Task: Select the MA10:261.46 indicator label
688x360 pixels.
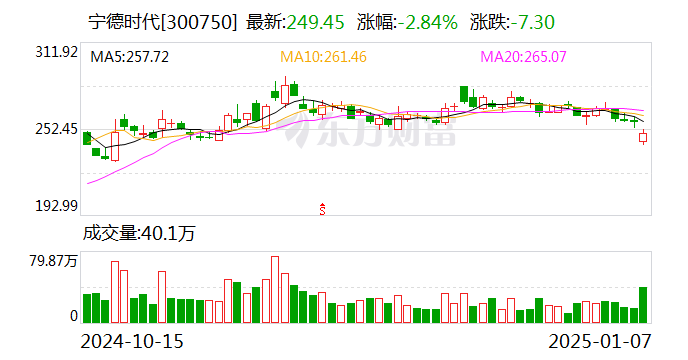Action: 323,57
